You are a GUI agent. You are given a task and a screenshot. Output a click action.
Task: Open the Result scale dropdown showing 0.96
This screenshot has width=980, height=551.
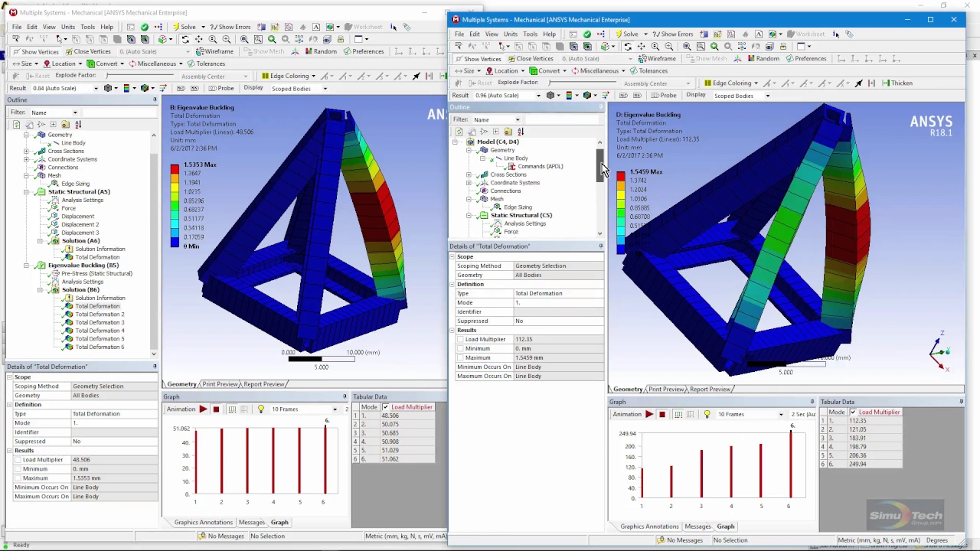pyautogui.click(x=538, y=96)
